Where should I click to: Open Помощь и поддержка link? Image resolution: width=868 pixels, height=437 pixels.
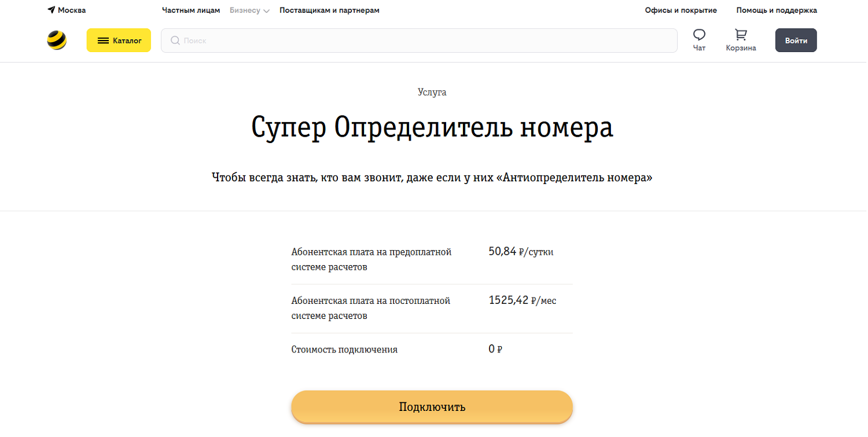pyautogui.click(x=777, y=10)
